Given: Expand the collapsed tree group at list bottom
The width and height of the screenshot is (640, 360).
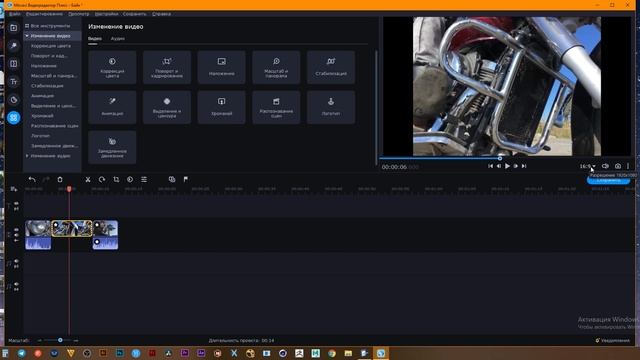Looking at the screenshot, I should (27, 156).
